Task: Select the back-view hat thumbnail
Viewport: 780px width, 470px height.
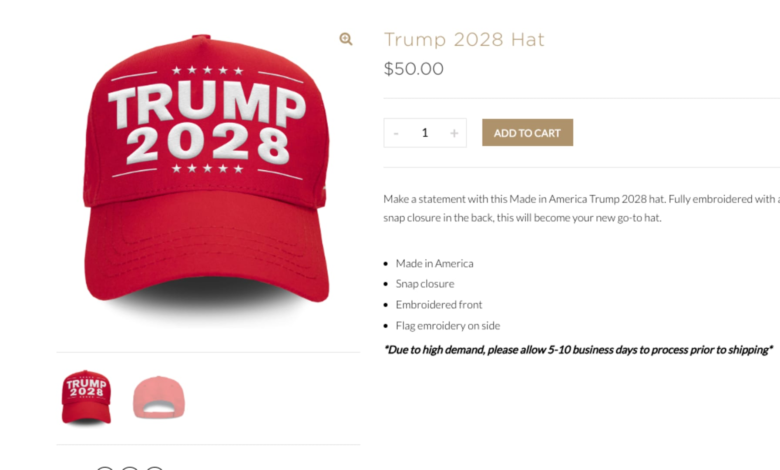Action: [x=159, y=397]
